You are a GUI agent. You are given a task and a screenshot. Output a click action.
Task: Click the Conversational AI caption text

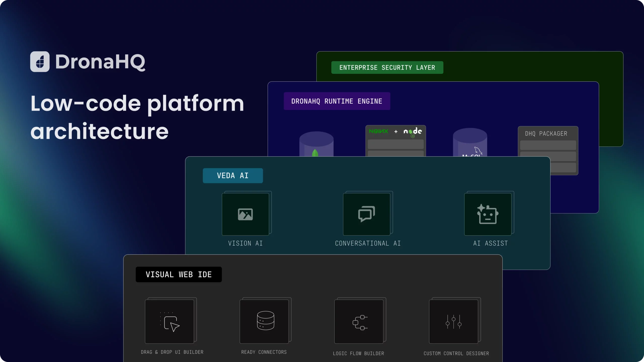pos(368,243)
